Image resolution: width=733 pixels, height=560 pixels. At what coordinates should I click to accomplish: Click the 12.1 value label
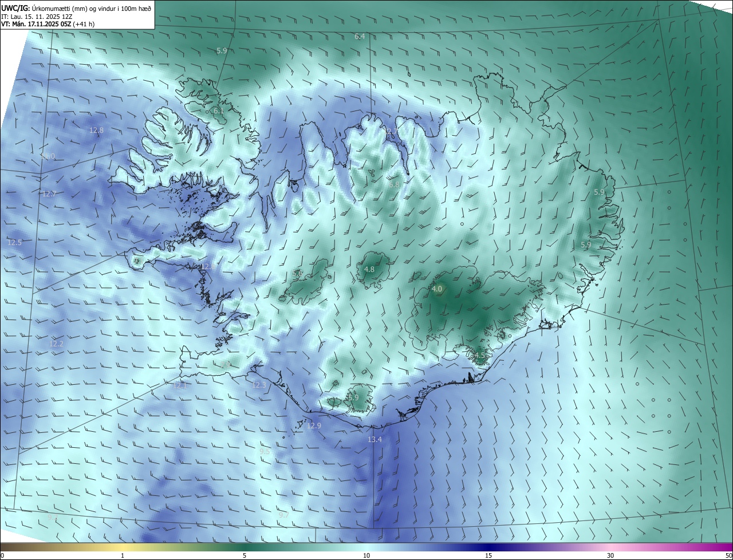pyautogui.click(x=180, y=386)
